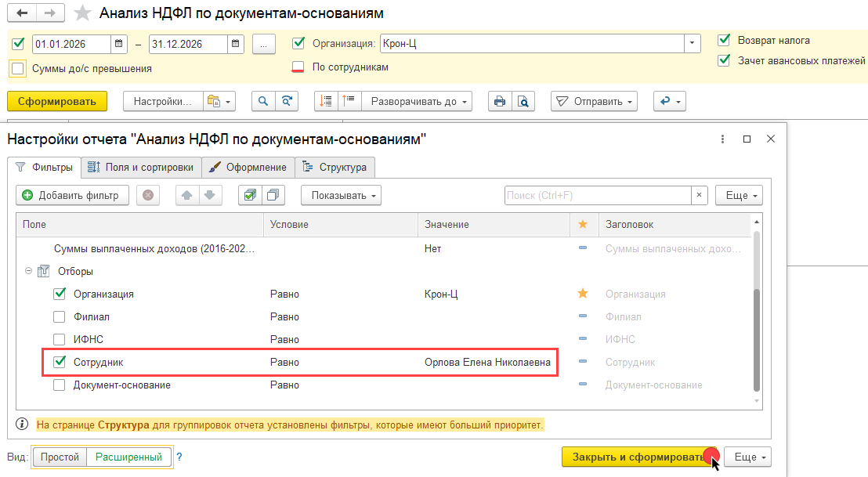Open Еще menu in filters toolbar
The height and width of the screenshot is (477, 868).
[x=739, y=195]
